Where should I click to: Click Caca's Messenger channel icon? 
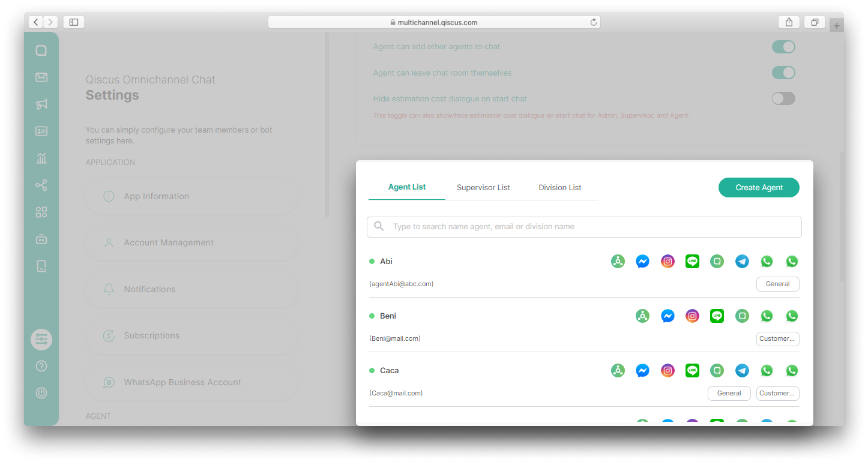[642, 371]
